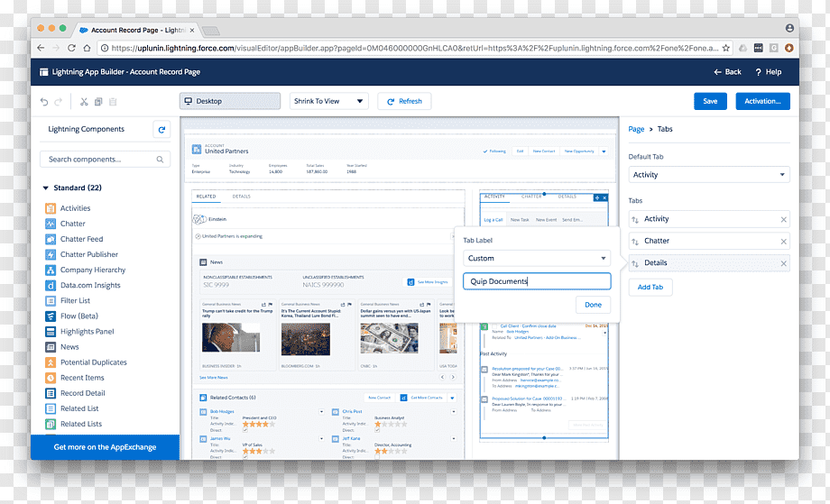Select the Chatter component icon
Screen dimensions: 830x504
tap(51, 224)
